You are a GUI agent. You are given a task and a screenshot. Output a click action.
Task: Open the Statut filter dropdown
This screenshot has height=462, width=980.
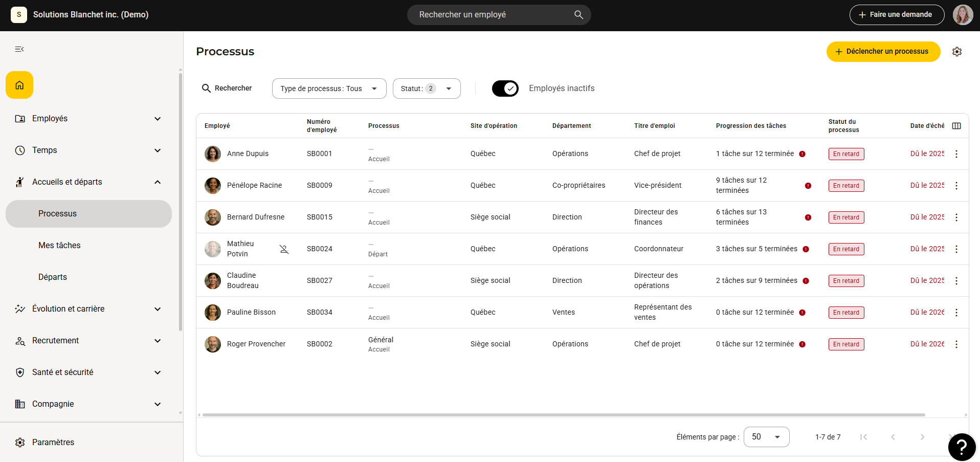427,89
